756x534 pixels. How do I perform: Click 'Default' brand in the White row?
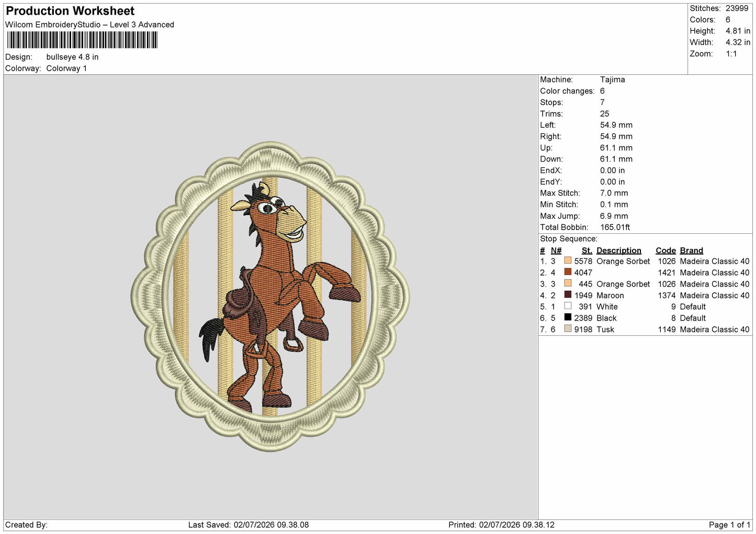coord(693,306)
